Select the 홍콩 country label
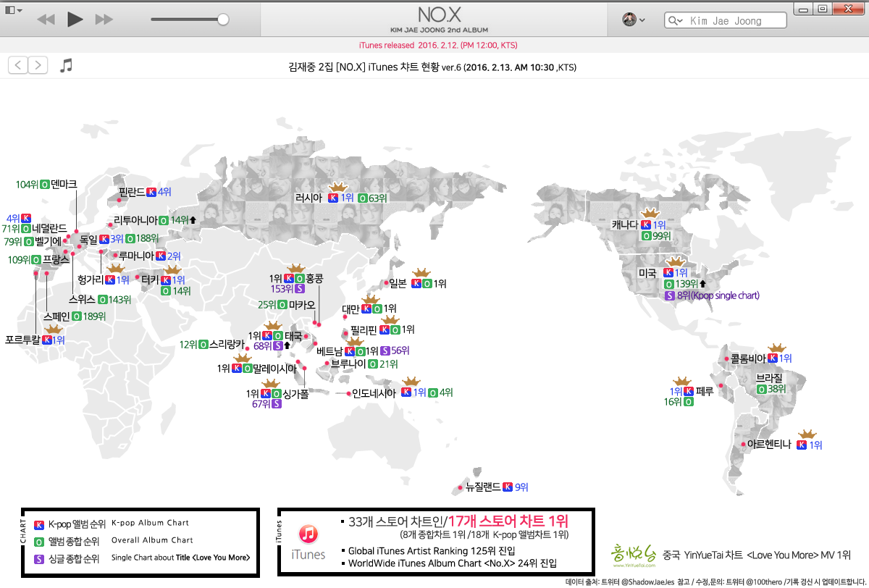 coord(314,278)
